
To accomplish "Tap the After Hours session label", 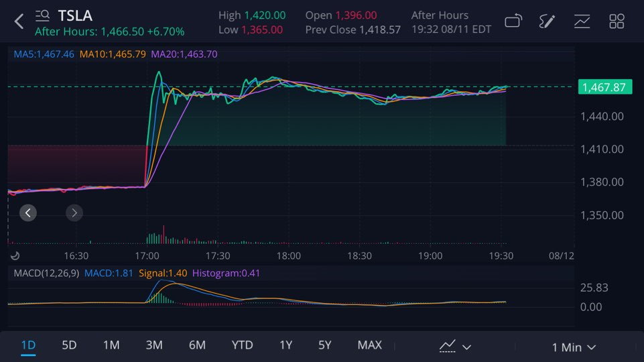I will pyautogui.click(x=440, y=15).
